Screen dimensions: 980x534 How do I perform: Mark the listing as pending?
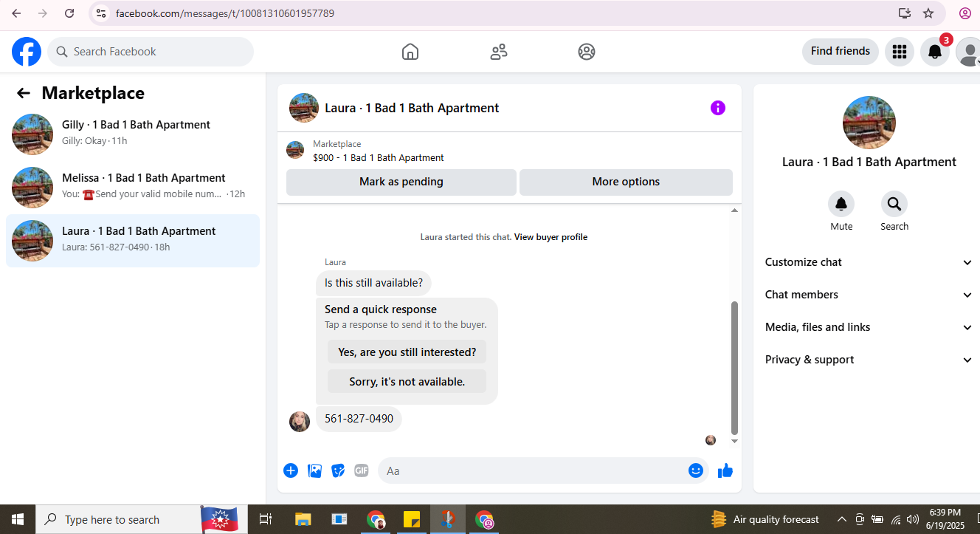point(401,182)
